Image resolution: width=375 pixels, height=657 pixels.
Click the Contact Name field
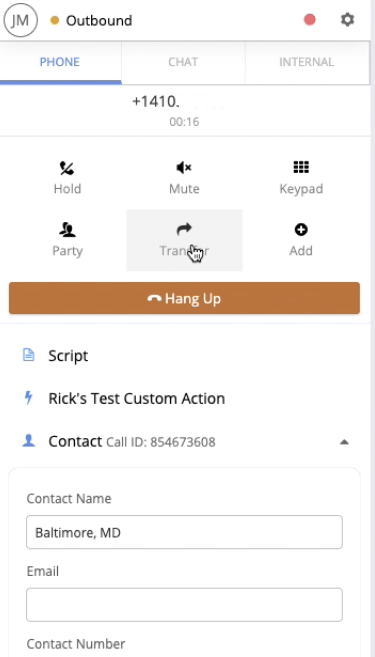pyautogui.click(x=184, y=532)
